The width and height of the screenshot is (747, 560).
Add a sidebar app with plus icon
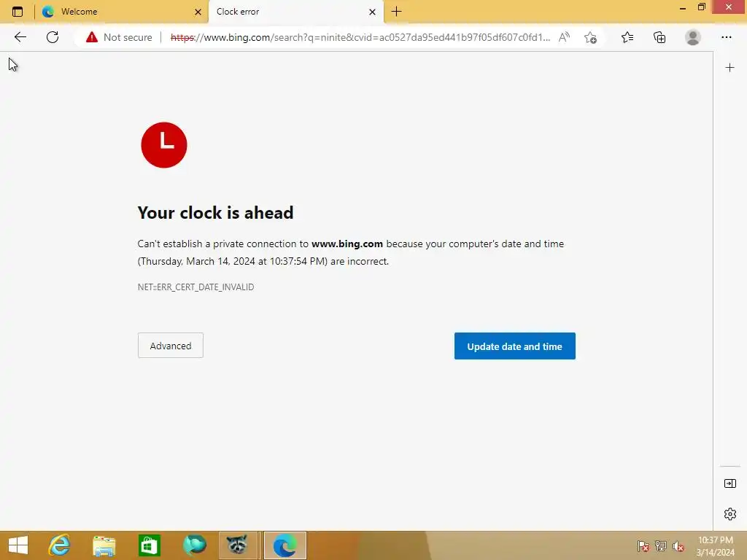click(x=729, y=68)
